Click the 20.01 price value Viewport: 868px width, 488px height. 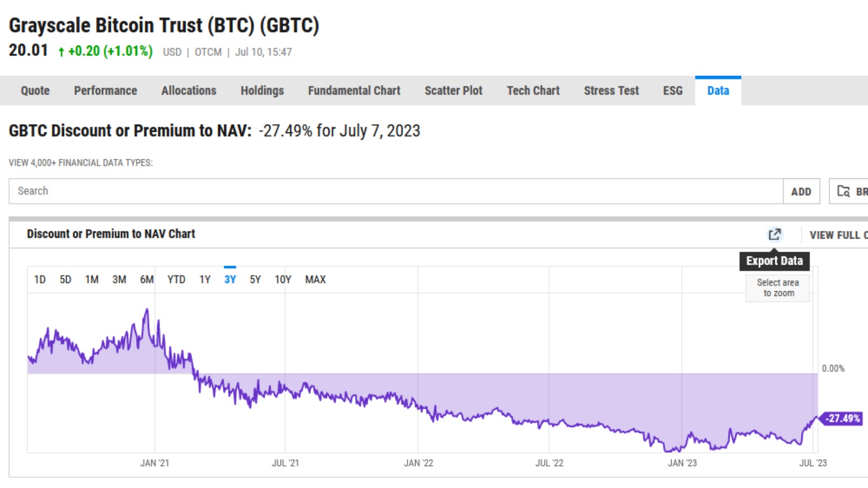(28, 50)
